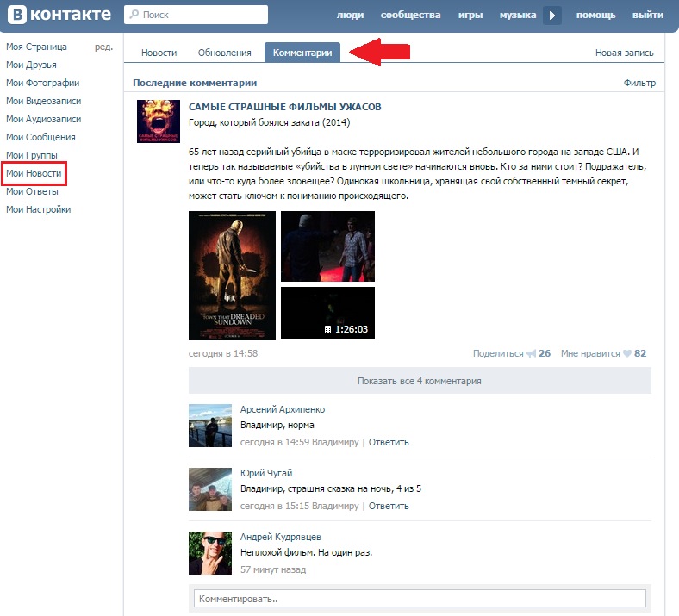Play the video lasting 1:26:03
This screenshot has height=616, width=679.
click(327, 313)
